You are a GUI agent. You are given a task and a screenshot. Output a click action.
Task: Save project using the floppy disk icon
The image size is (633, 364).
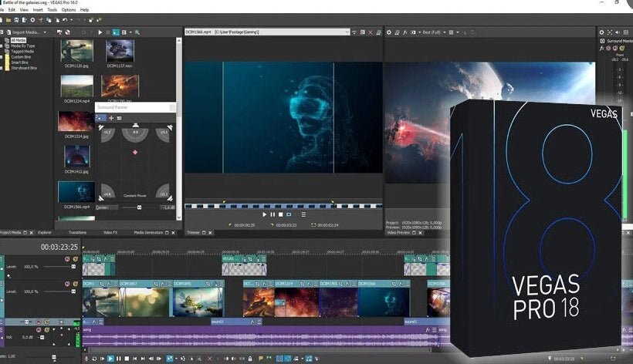[x=16, y=20]
